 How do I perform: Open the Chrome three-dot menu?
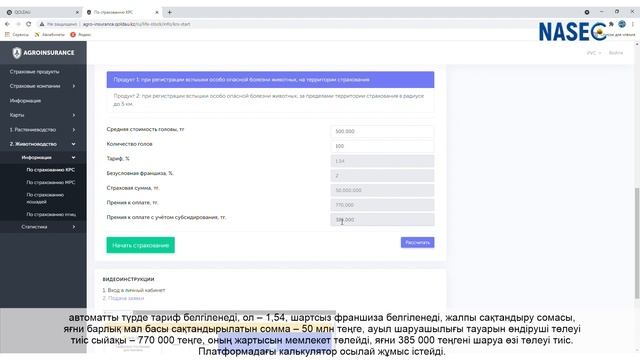pos(633,24)
